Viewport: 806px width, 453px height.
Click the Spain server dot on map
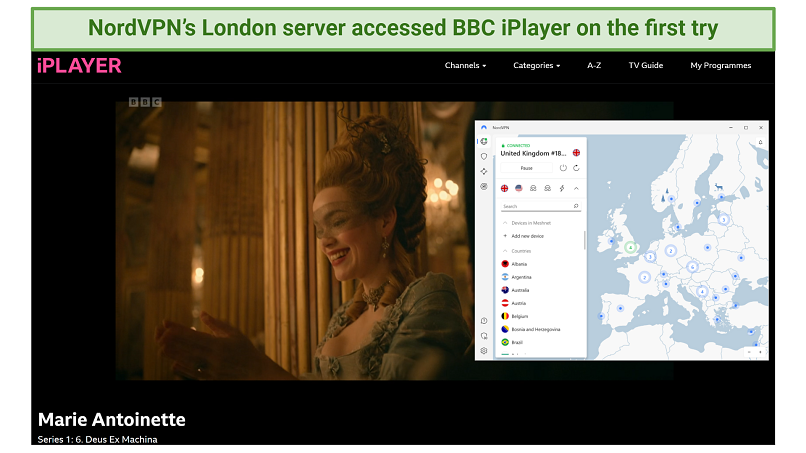(x=620, y=309)
